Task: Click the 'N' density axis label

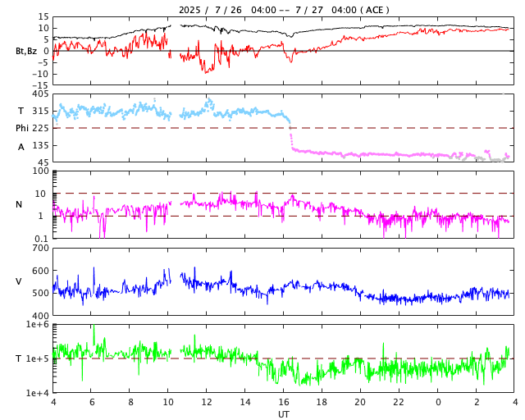Action: tap(19, 204)
